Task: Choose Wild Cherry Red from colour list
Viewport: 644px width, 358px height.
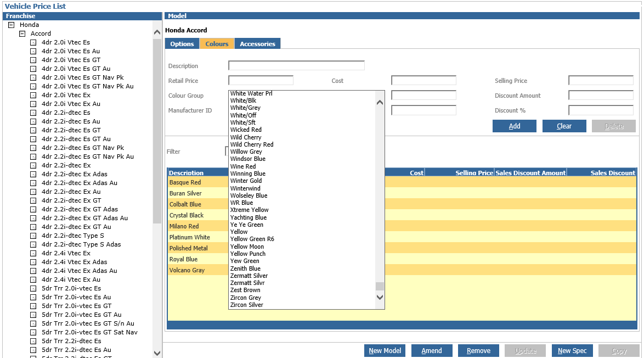Action: [x=252, y=144]
